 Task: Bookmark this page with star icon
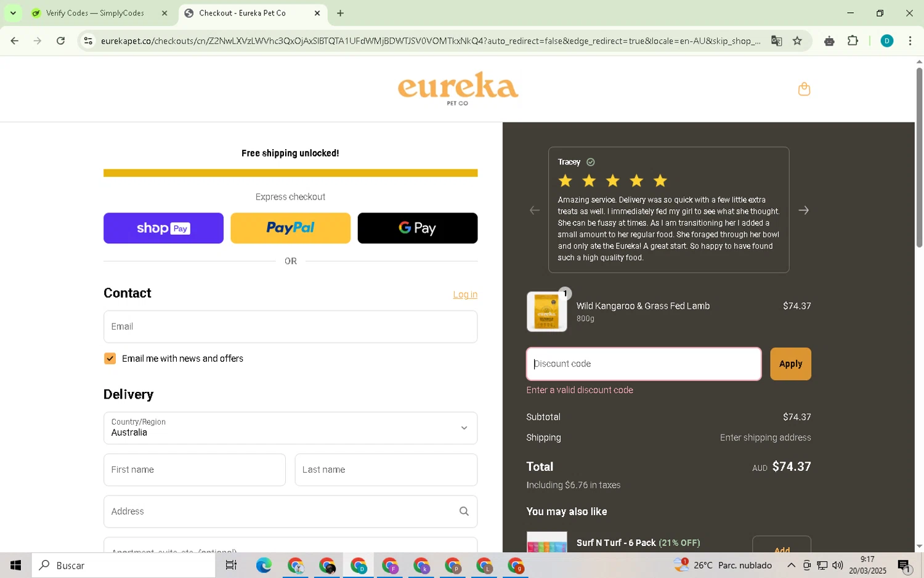(797, 41)
